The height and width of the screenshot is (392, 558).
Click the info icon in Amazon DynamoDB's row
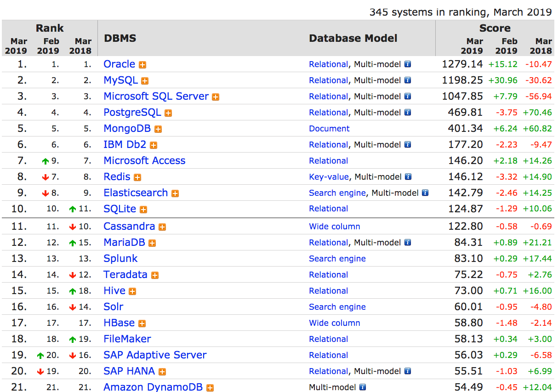click(363, 387)
